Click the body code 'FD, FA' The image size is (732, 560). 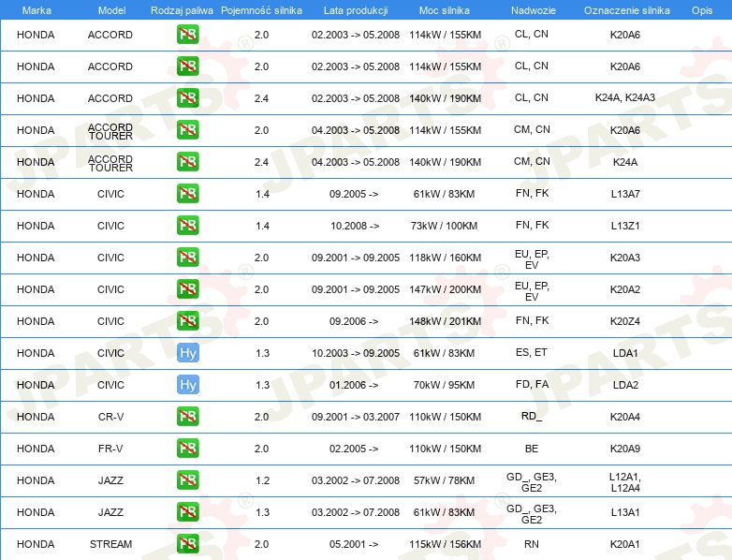click(x=533, y=384)
